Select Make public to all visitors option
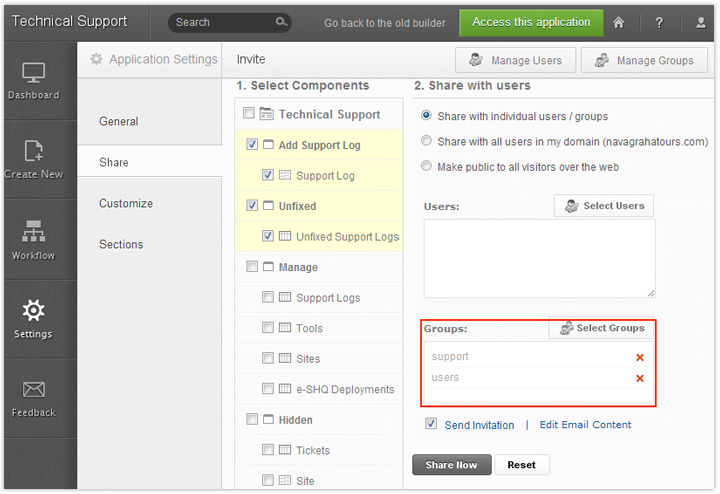 click(x=428, y=166)
